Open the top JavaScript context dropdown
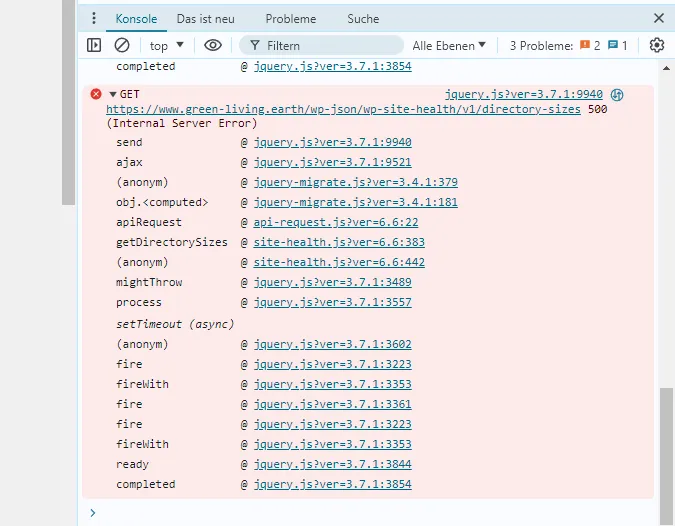This screenshot has height=526, width=675. (x=167, y=45)
